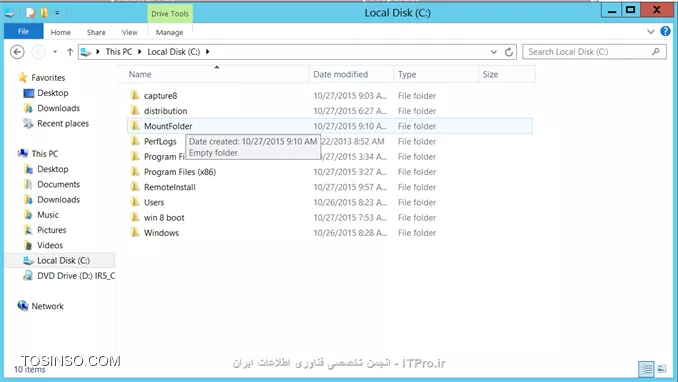Image resolution: width=678 pixels, height=382 pixels.
Task: Switch to the Share ribbon tab
Action: (x=96, y=32)
